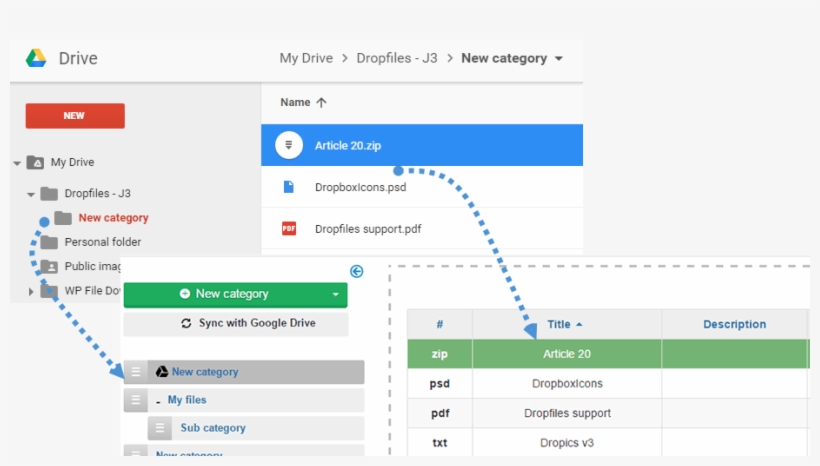Image resolution: width=820 pixels, height=466 pixels.
Task: Click the Name column header
Action: 295,102
